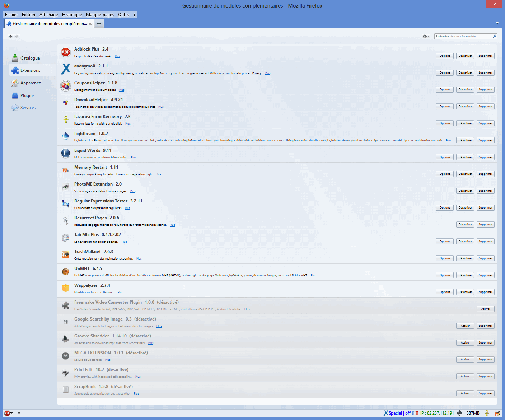
Task: Click the magnifier icon in the module search field
Action: [495, 36]
